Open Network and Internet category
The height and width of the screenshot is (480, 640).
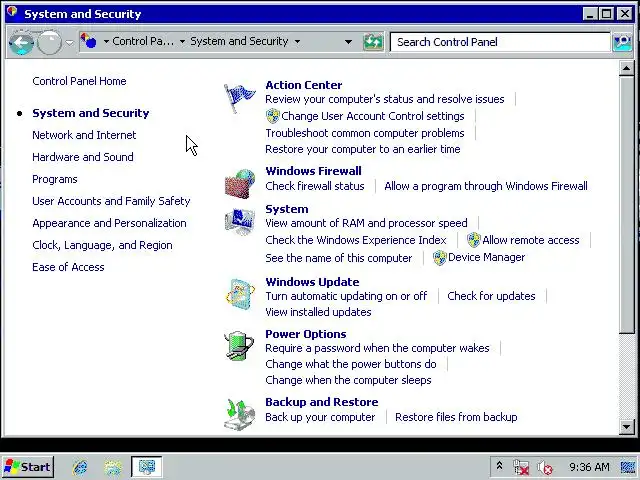[84, 135]
